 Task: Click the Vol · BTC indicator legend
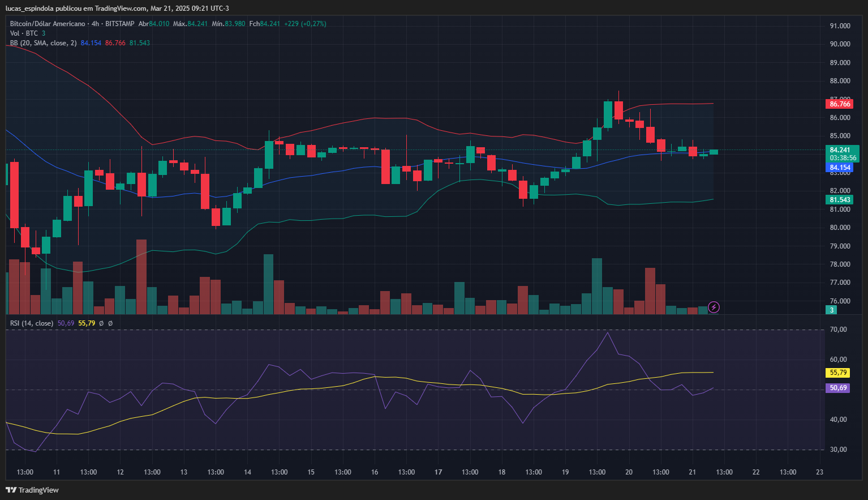click(x=24, y=33)
